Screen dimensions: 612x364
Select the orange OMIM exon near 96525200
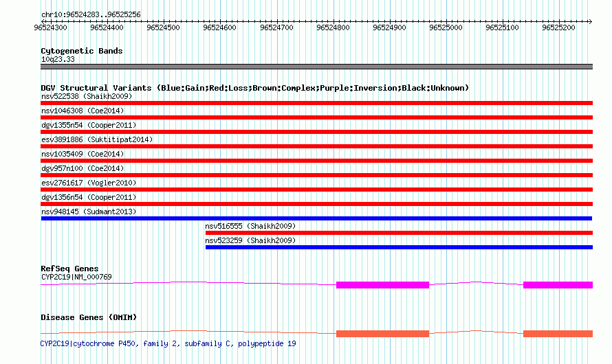click(558, 334)
